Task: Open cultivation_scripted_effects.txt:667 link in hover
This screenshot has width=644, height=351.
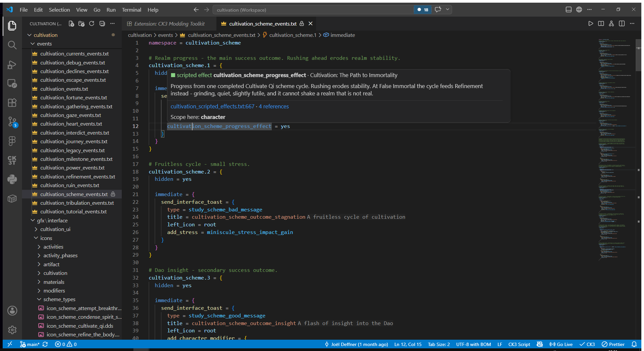Action: tap(212, 106)
